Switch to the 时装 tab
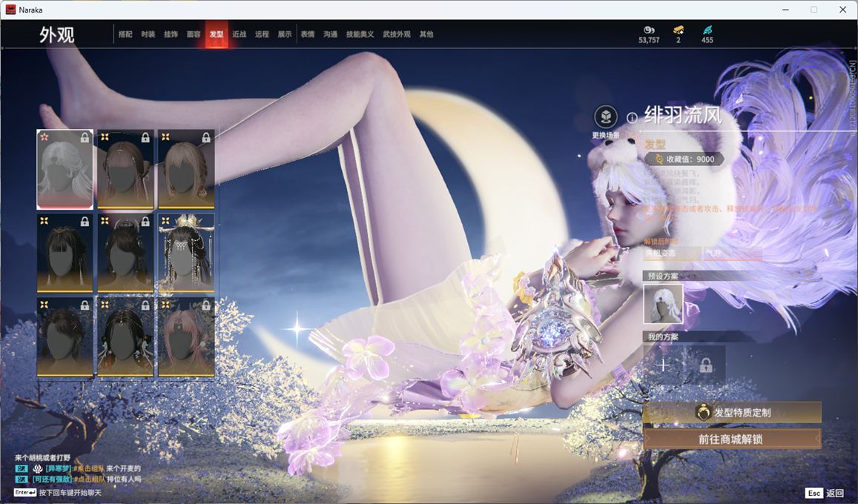Image resolution: width=858 pixels, height=504 pixels. 148,34
